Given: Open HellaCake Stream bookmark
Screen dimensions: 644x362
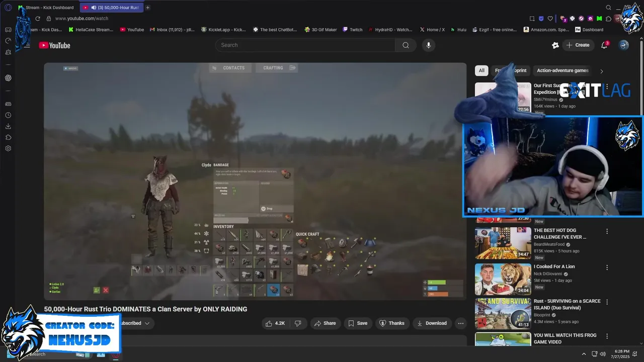Looking at the screenshot, I should (x=91, y=30).
